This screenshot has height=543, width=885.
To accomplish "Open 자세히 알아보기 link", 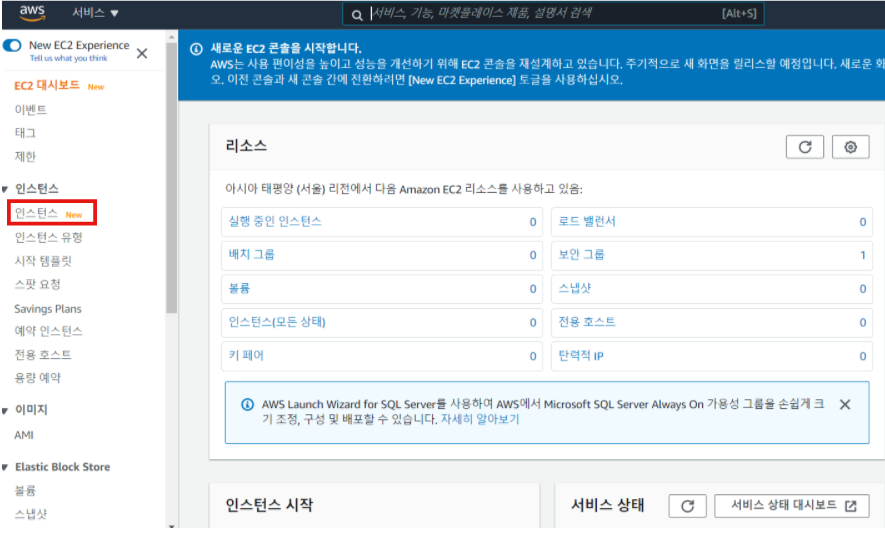I will click(480, 419).
